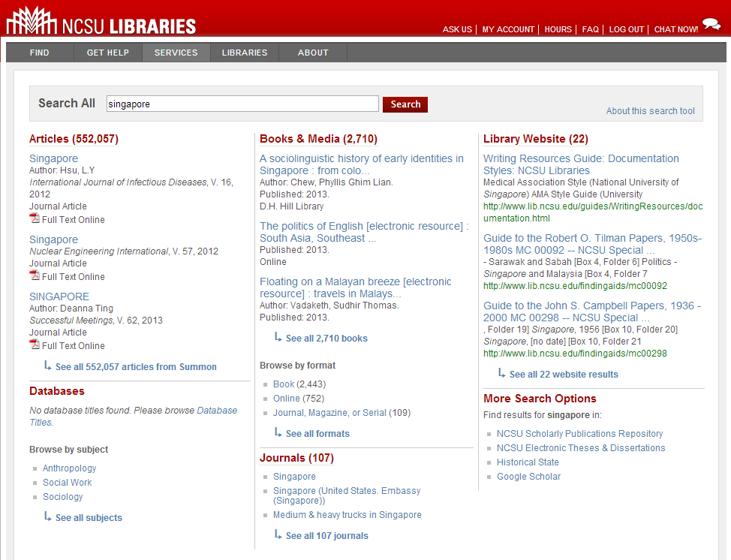Search NCSU Scholarly Publications Repository
731x560 pixels.
click(579, 434)
